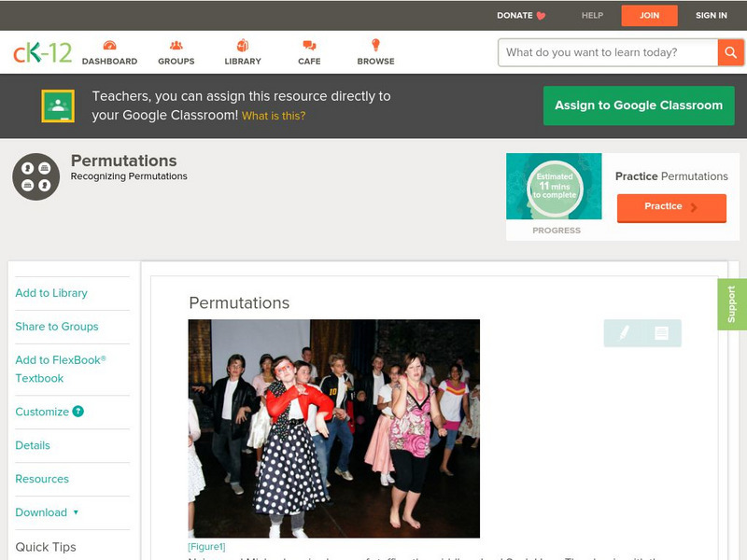Click the CK-12 logo
The image size is (747, 560).
pyautogui.click(x=42, y=52)
